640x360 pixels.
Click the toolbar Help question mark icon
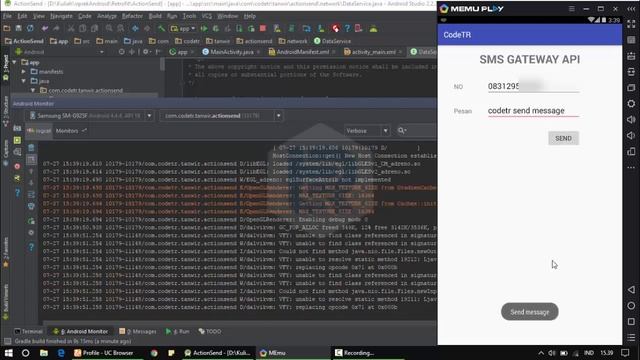347,29
